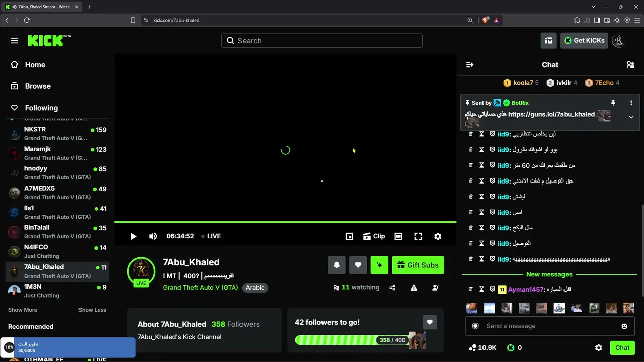The width and height of the screenshot is (644, 362).
Task: Navigate to Home in sidebar
Action: point(28,65)
